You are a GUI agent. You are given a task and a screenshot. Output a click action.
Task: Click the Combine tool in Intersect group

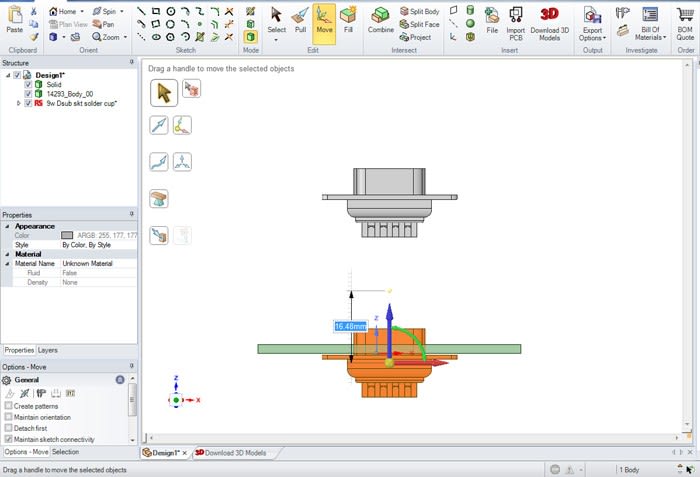[381, 20]
